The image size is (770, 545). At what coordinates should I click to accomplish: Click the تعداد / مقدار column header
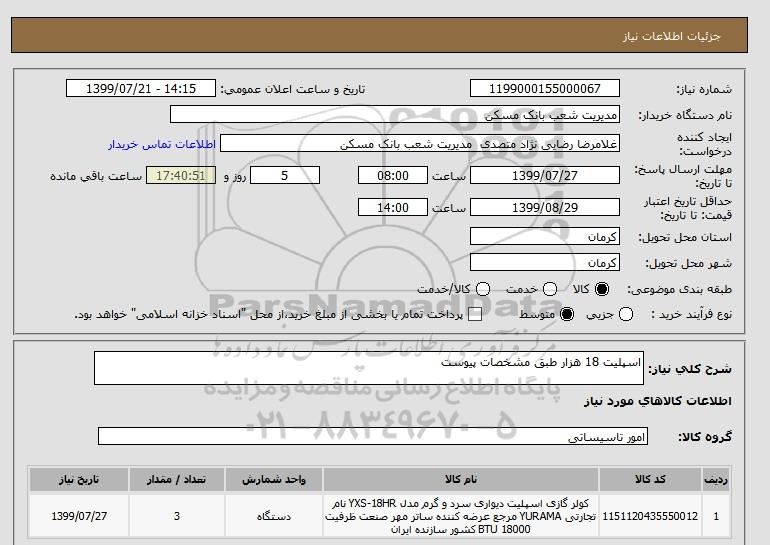tap(177, 479)
